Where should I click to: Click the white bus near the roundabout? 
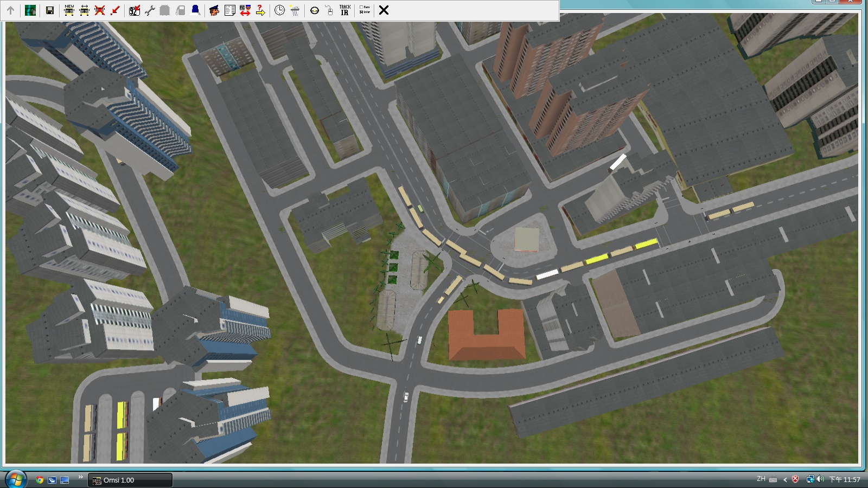point(547,274)
